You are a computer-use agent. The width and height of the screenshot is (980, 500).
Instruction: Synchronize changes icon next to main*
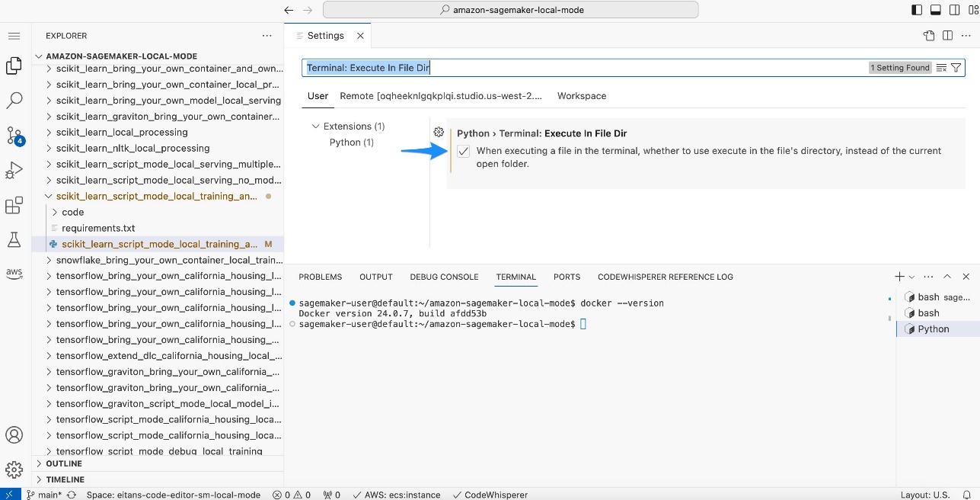(x=72, y=495)
